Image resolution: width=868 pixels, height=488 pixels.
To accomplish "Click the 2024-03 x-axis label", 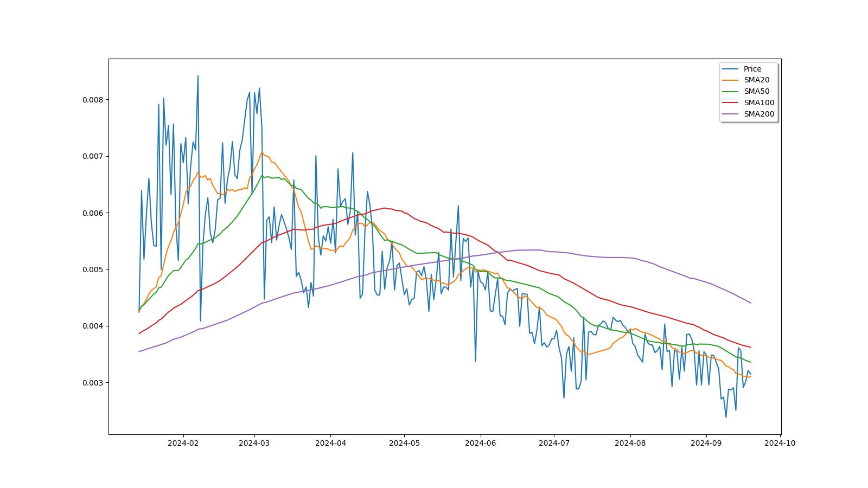I will click(x=254, y=443).
